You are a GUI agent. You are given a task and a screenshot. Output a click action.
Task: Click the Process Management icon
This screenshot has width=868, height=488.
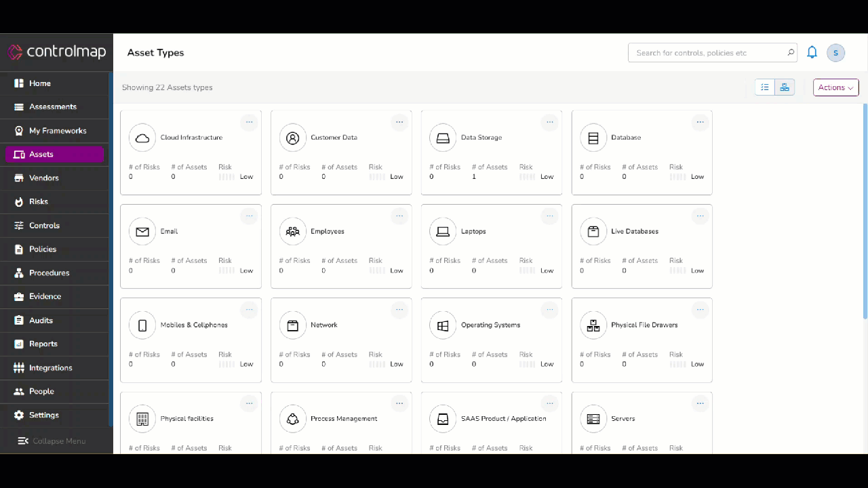tap(293, 419)
